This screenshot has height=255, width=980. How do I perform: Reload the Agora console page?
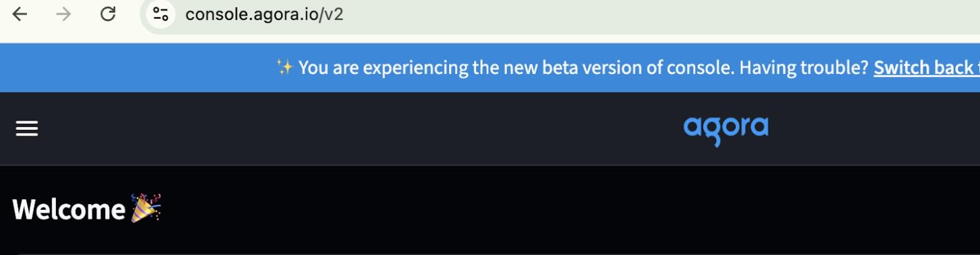click(108, 14)
